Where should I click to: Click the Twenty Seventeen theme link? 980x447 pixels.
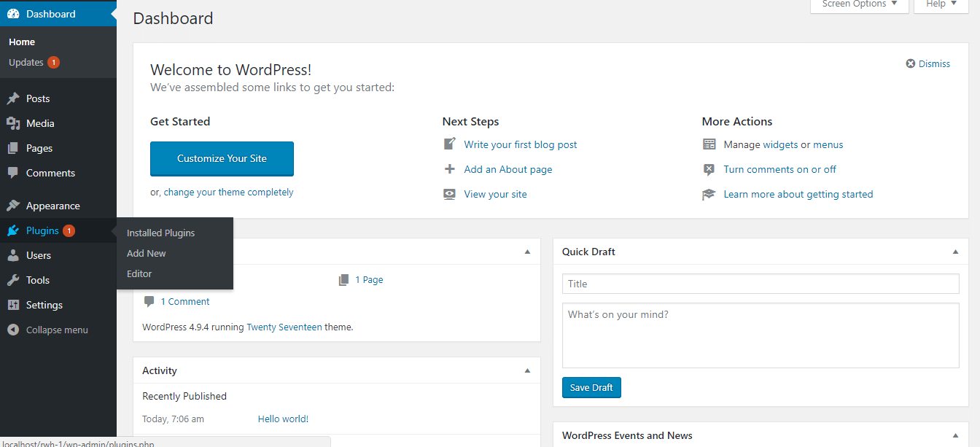[284, 327]
